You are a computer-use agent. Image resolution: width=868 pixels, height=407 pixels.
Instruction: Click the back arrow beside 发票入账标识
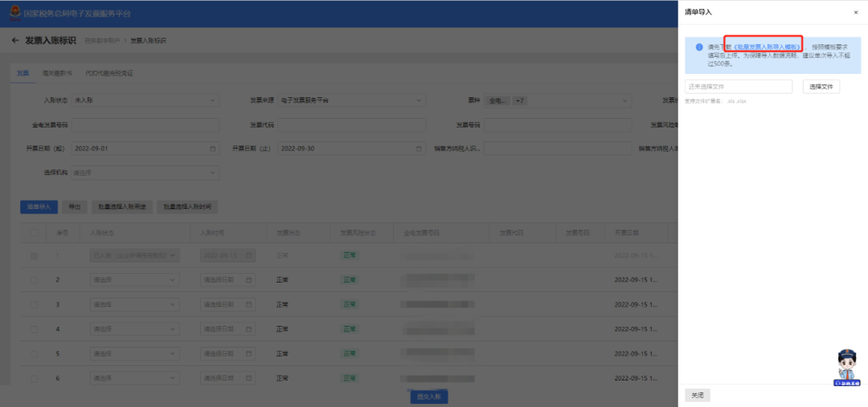[x=15, y=40]
